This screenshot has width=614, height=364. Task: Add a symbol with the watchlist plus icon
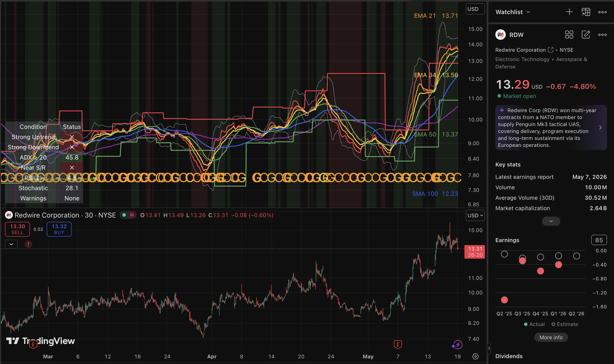pos(569,12)
